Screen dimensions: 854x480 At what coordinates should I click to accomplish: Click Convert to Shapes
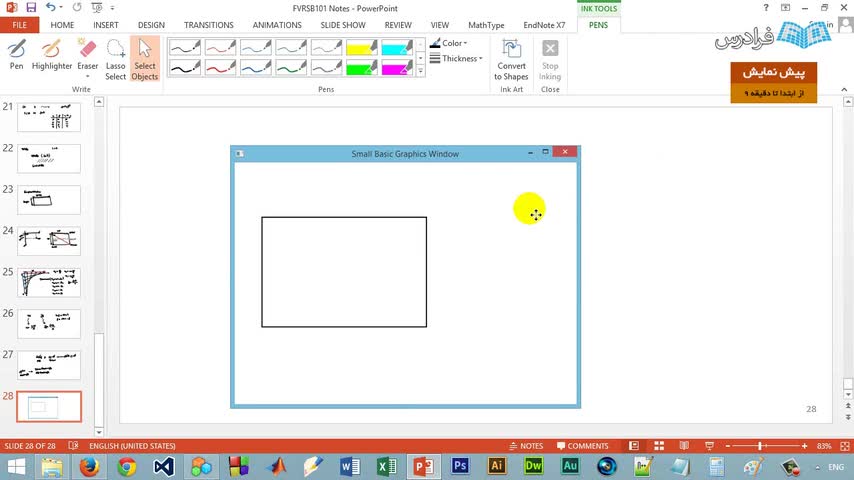point(511,60)
